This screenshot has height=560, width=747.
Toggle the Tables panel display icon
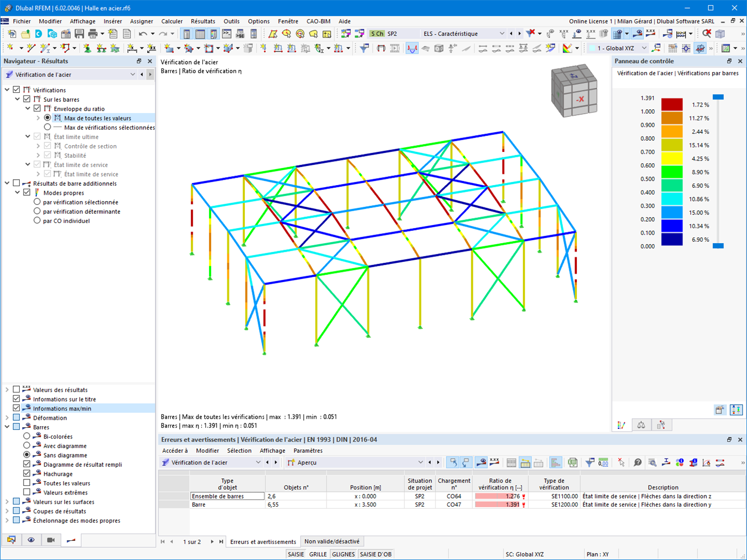(200, 34)
